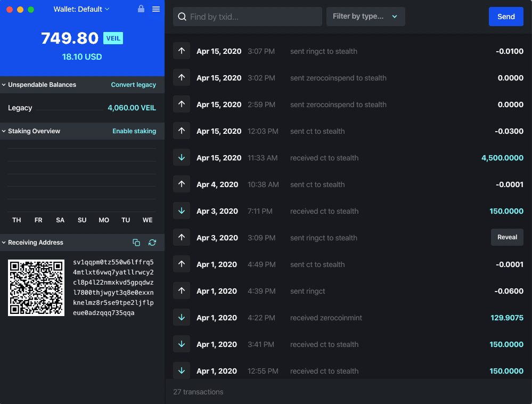Click the 27 transactions count
The width and height of the screenshot is (532, 404).
198,392
